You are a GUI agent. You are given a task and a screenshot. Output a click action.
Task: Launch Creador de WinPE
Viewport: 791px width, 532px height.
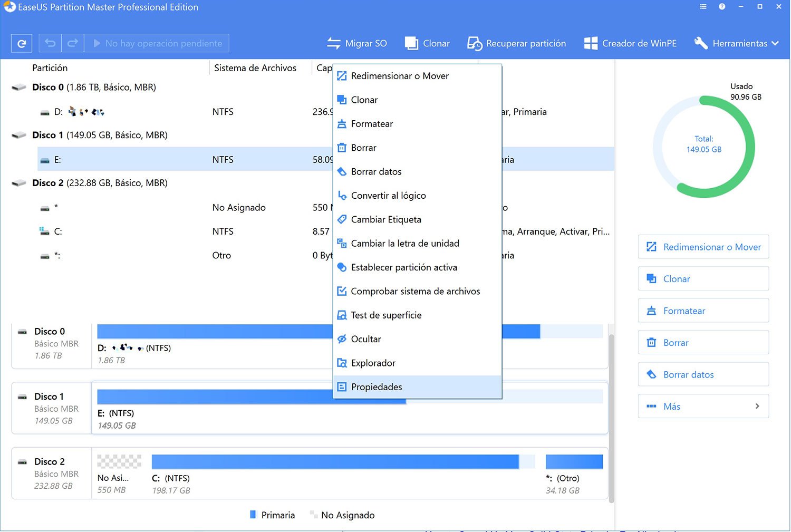[630, 44]
